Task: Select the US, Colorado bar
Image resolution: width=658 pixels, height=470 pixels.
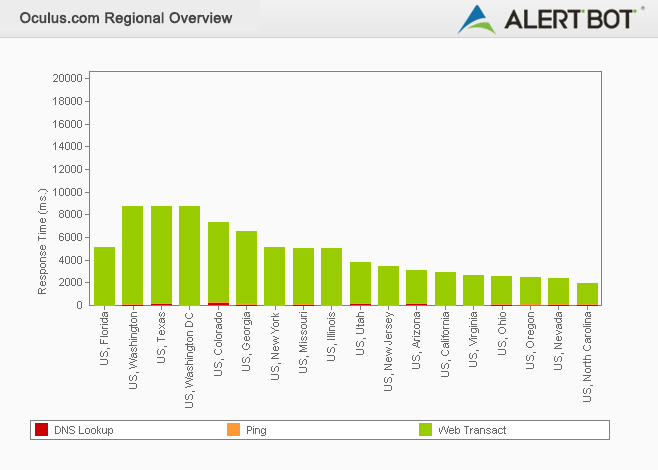Action: (218, 264)
